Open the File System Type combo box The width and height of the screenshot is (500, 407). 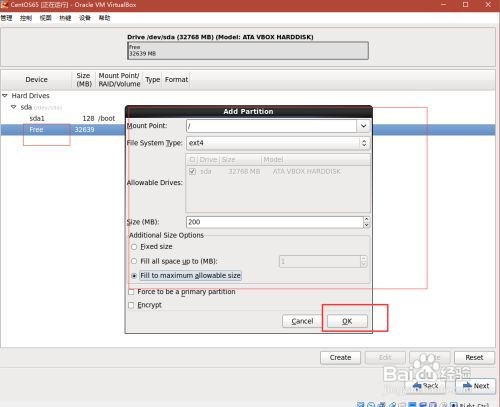click(278, 143)
